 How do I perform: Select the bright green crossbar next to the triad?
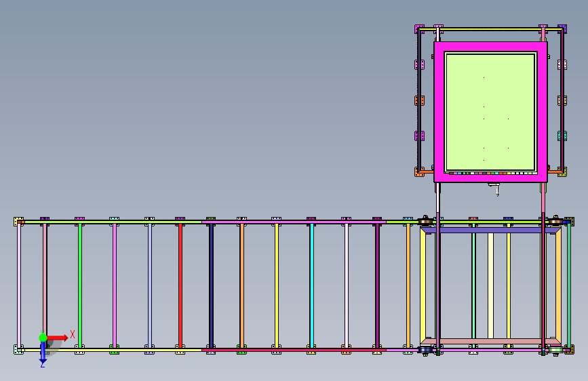click(80, 286)
